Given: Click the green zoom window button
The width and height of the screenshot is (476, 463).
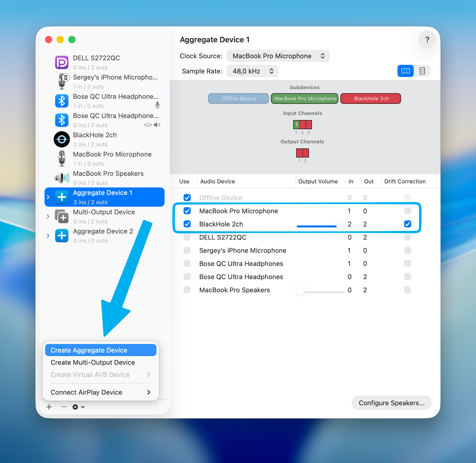Looking at the screenshot, I should 72,40.
